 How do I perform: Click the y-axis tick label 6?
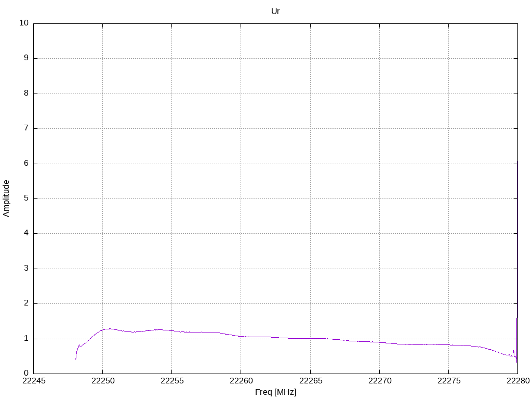(26, 163)
